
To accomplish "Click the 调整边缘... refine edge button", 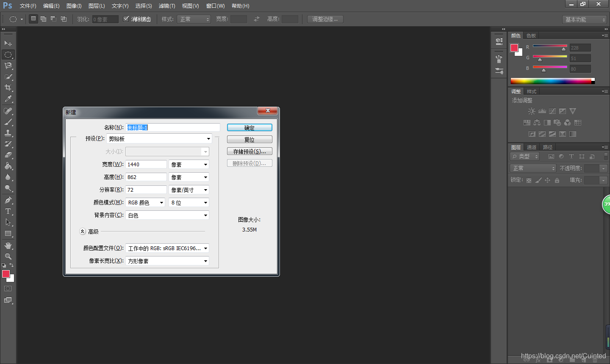I will [325, 19].
